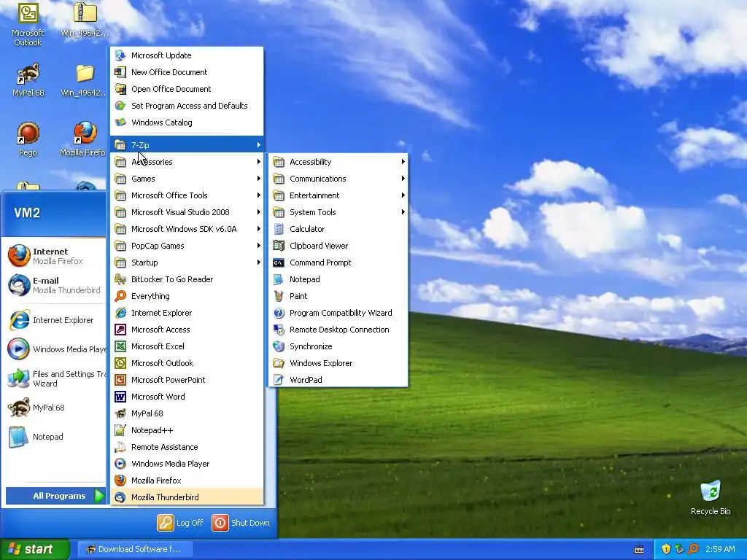
Task: Open Notepad from Start menu left pane
Action: [x=54, y=437]
